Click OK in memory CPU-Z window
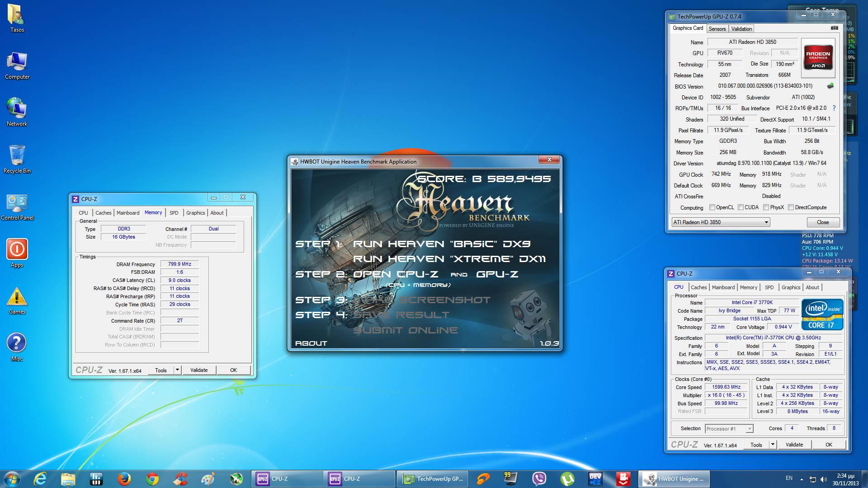 click(x=233, y=370)
